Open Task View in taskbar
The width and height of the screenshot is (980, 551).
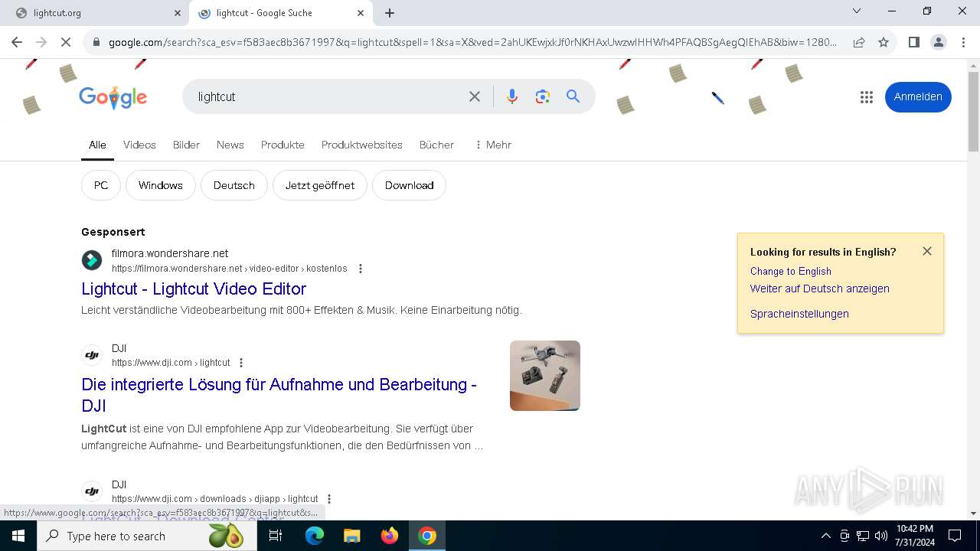click(276, 536)
